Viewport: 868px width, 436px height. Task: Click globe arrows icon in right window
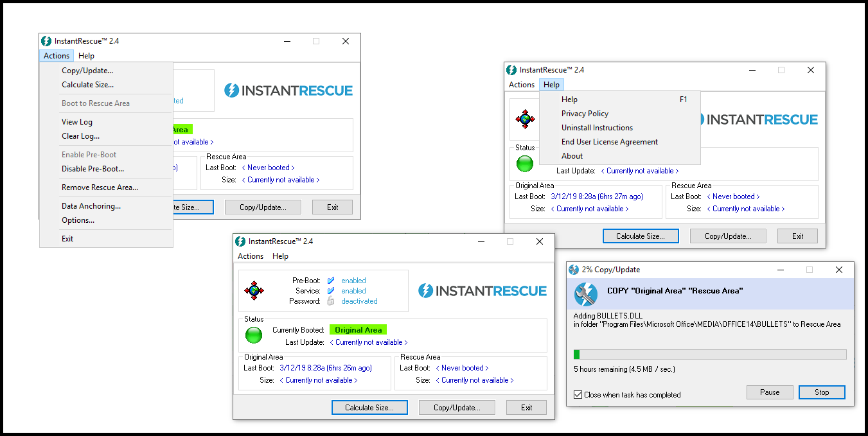click(x=526, y=119)
